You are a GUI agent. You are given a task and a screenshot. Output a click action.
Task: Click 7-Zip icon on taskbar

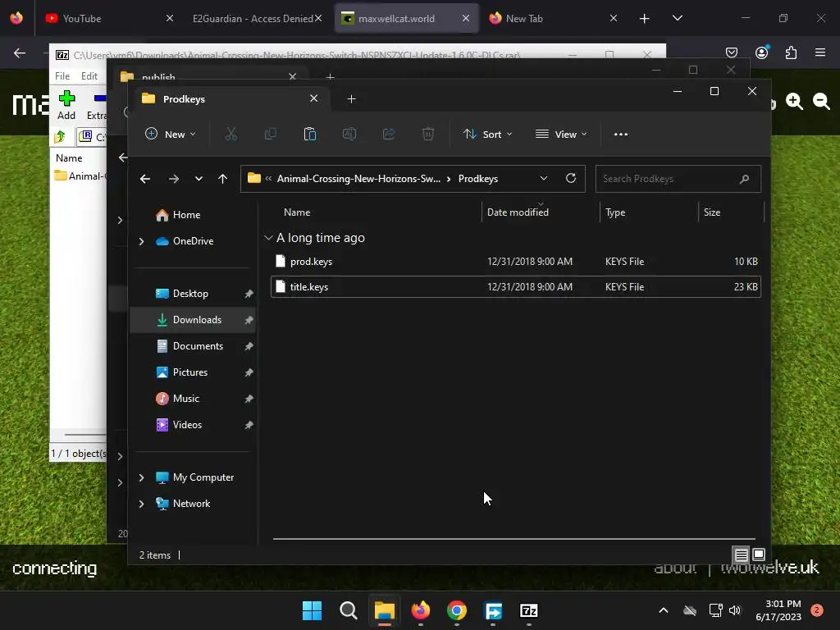pos(529,610)
